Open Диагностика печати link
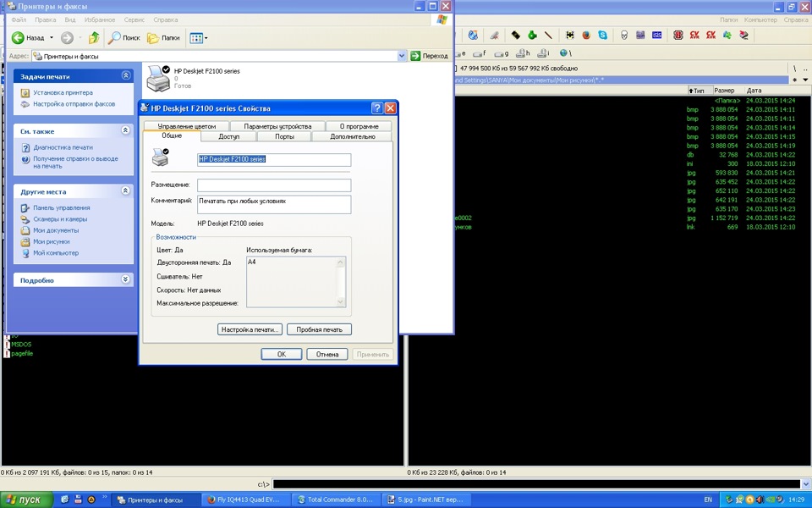812x508 pixels. click(63, 147)
